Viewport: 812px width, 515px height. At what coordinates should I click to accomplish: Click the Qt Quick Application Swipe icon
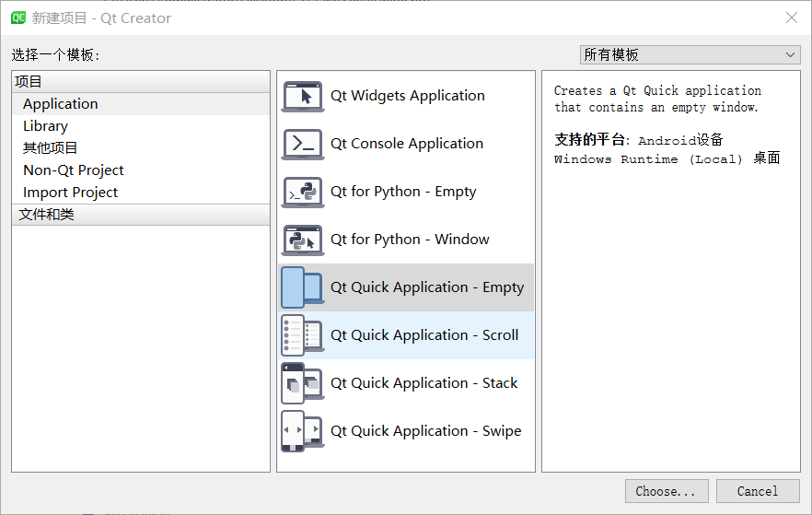(302, 431)
